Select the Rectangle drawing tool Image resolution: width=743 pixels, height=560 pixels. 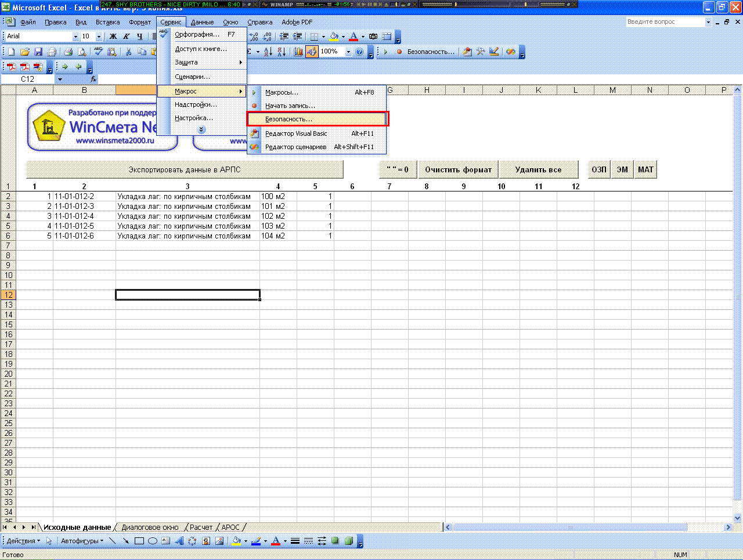pyautogui.click(x=139, y=541)
